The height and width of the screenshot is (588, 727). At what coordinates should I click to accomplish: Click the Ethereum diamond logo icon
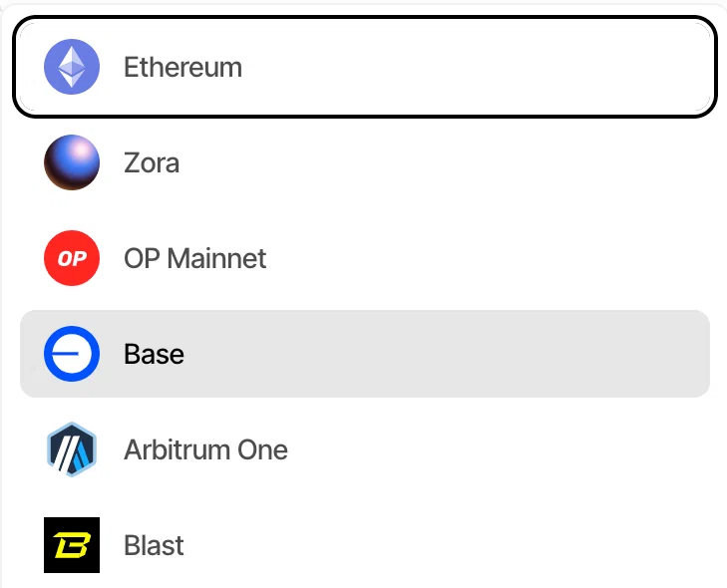click(x=72, y=67)
